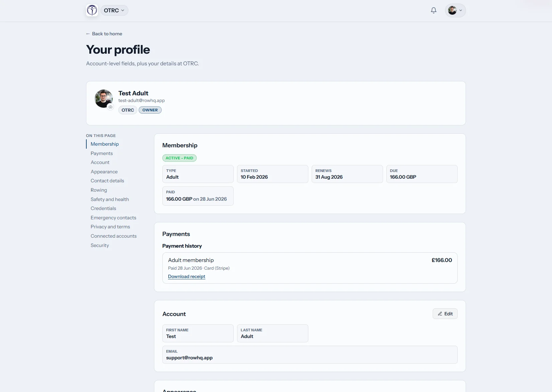Click the OTRC club logo icon

coord(92,10)
